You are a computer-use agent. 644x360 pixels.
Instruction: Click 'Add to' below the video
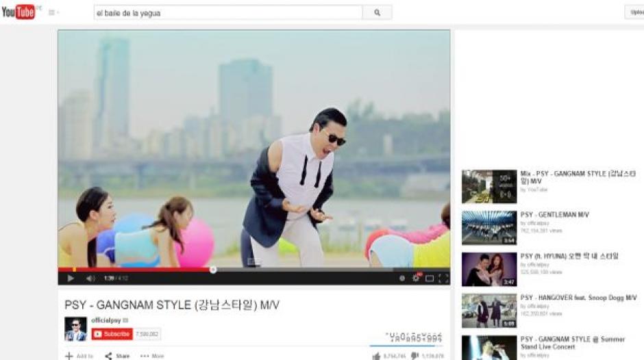(x=79, y=356)
